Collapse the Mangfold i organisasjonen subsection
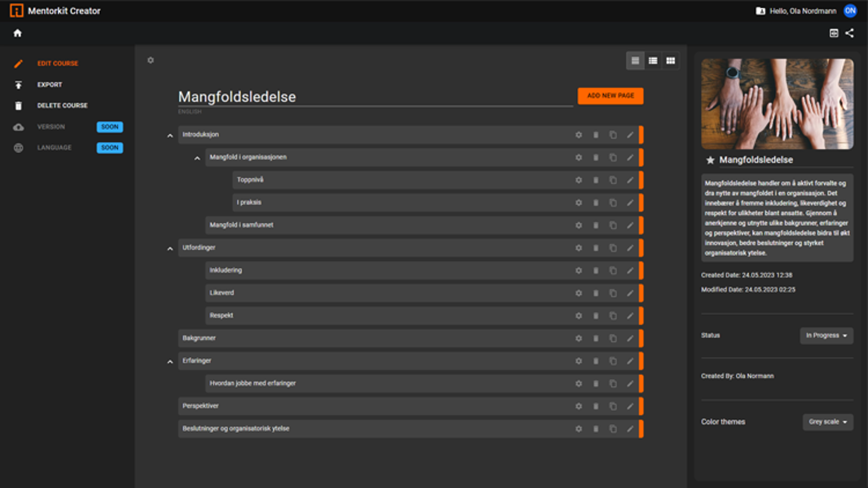Image resolution: width=868 pixels, height=488 pixels. [197, 158]
